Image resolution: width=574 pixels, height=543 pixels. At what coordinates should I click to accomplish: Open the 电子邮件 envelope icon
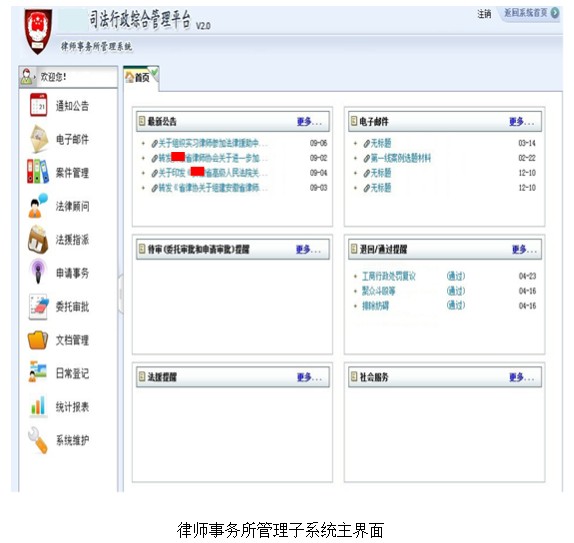(x=39, y=139)
